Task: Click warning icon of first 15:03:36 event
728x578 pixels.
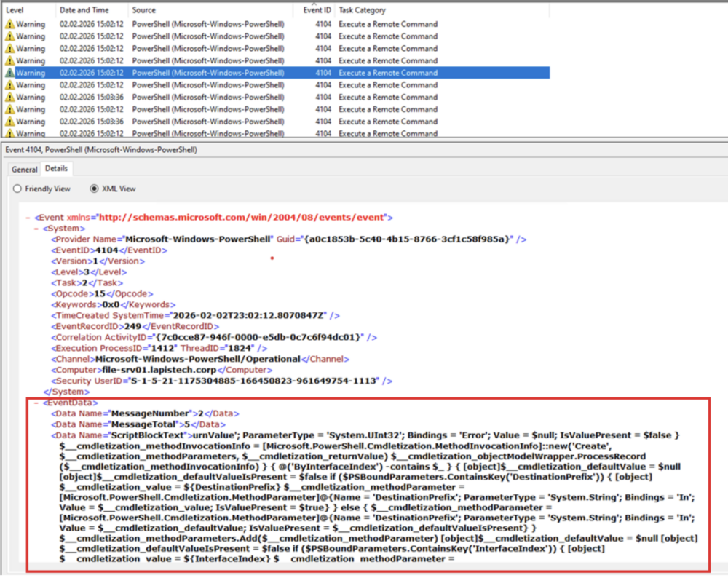Action: click(9, 97)
